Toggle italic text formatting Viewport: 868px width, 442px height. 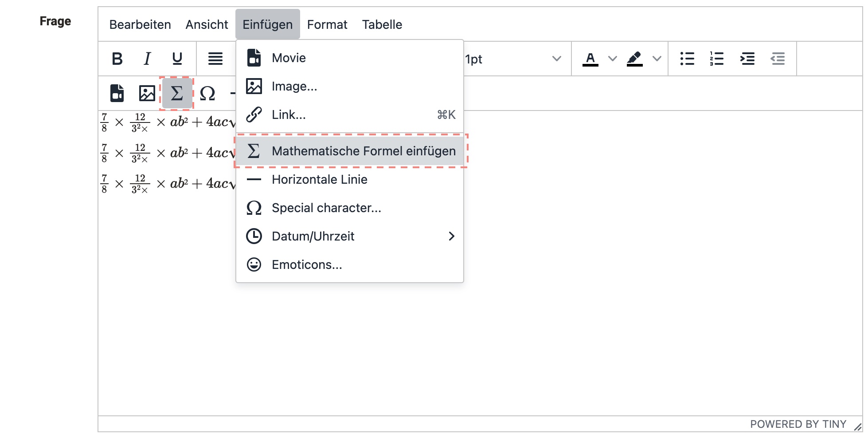147,59
